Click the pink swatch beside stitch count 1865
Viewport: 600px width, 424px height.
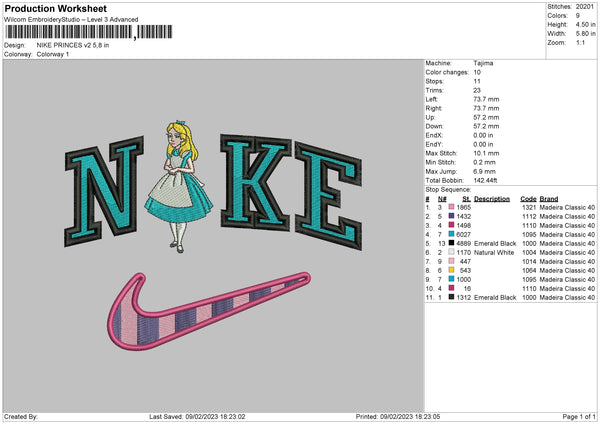(x=452, y=207)
